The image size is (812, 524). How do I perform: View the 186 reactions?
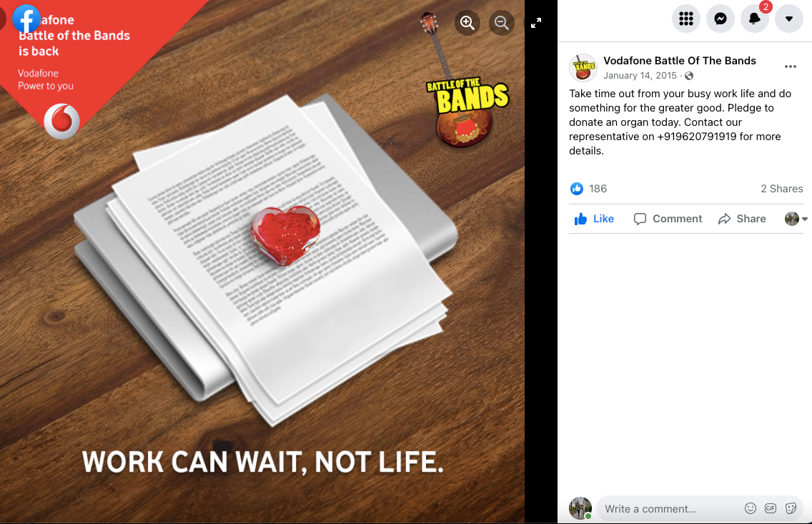pyautogui.click(x=588, y=189)
